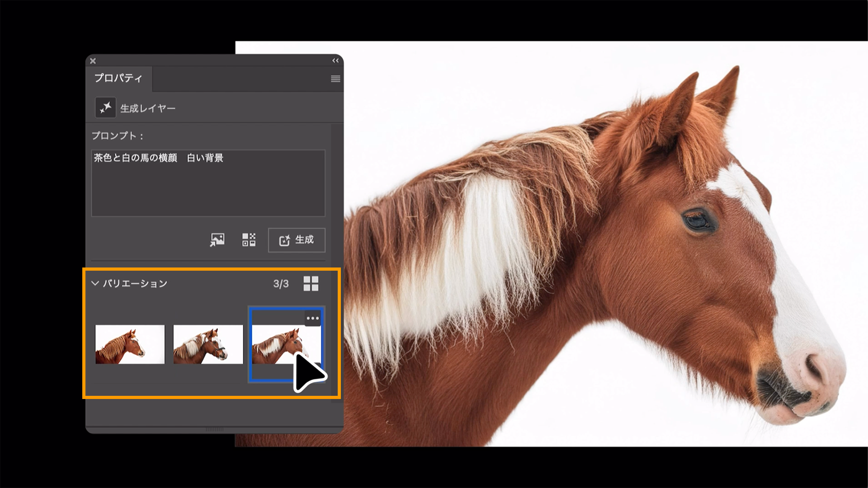Click the 3/3 variation counter

[281, 284]
